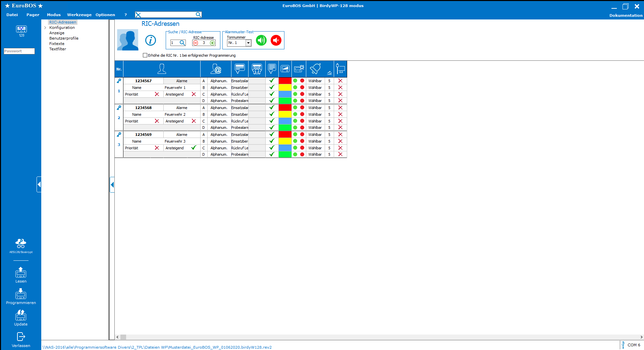The image size is (644, 350).
Task: Open the Werkzeuge menu
Action: tap(79, 15)
